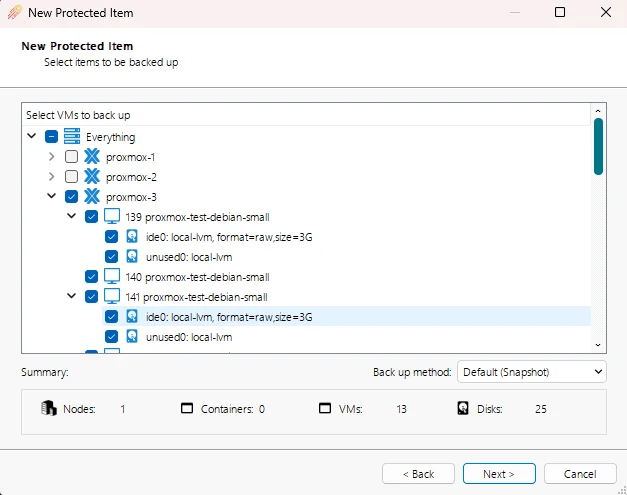Select the proxmox-2 label
Screen dimensions: 627x495
point(131,177)
